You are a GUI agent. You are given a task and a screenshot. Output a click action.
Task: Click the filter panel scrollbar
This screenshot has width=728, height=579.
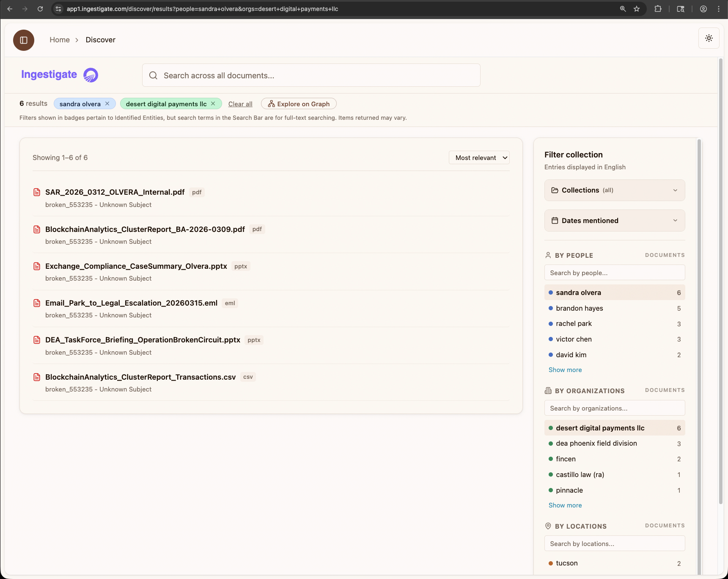pyautogui.click(x=699, y=357)
